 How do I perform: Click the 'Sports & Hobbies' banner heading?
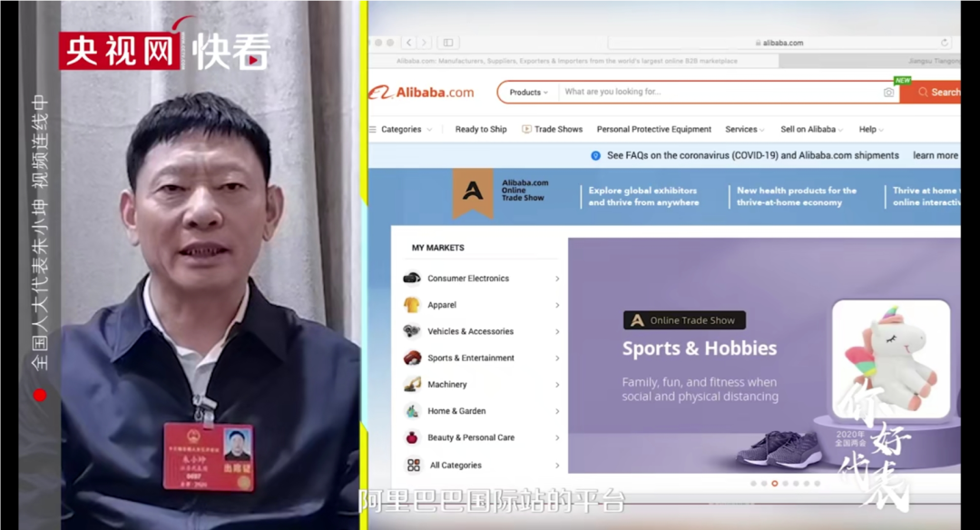pyautogui.click(x=700, y=348)
